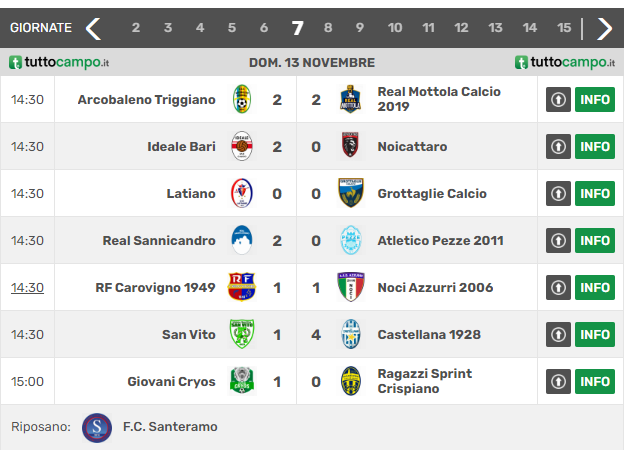Viewport: 632px width, 450px height.
Task: Open INFO for Giovani Cryos match
Action: pyautogui.click(x=595, y=381)
